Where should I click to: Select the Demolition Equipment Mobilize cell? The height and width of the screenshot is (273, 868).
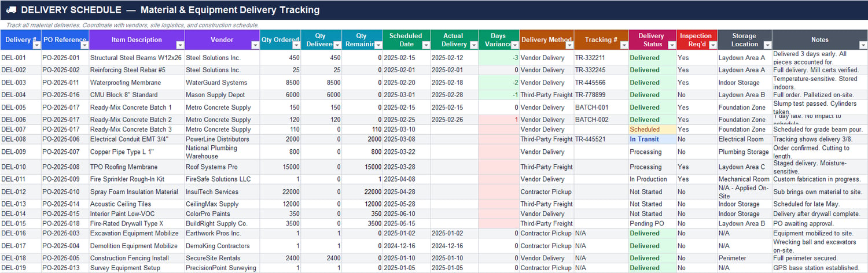(137, 246)
